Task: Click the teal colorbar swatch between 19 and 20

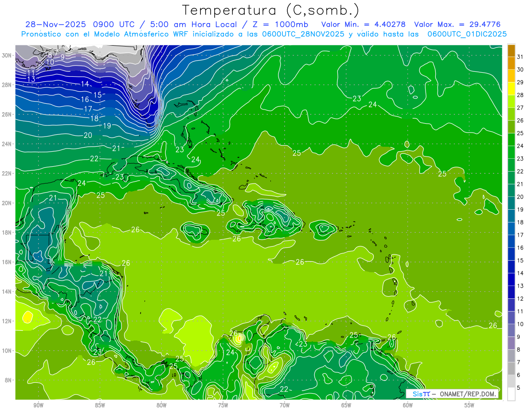Action: [511, 203]
